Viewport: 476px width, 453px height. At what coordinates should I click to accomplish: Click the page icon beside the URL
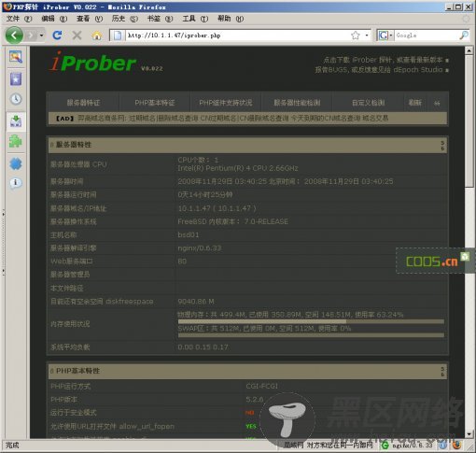(118, 35)
